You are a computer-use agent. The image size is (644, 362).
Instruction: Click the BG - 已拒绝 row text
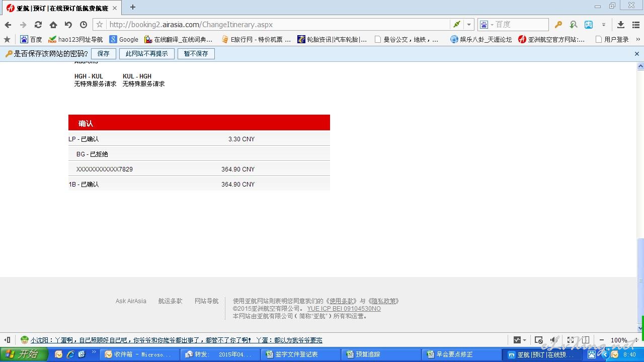[x=92, y=154]
